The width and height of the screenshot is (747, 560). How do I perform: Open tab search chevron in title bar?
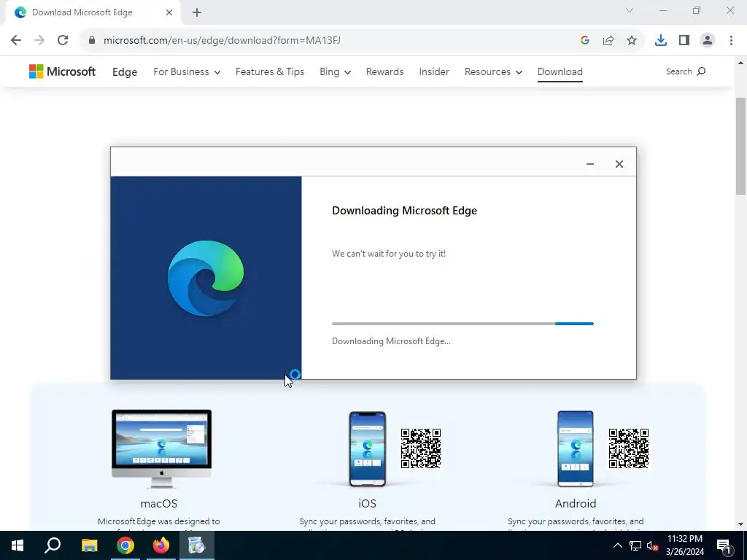pos(630,10)
